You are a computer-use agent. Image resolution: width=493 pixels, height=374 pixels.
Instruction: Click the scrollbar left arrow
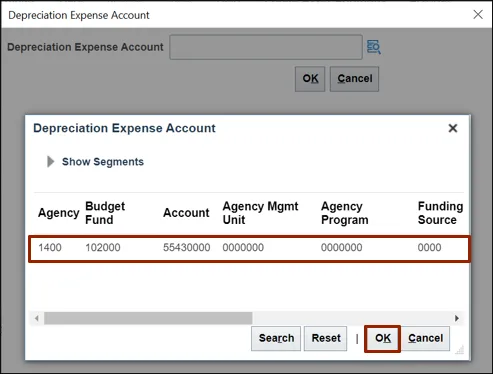[x=37, y=318]
